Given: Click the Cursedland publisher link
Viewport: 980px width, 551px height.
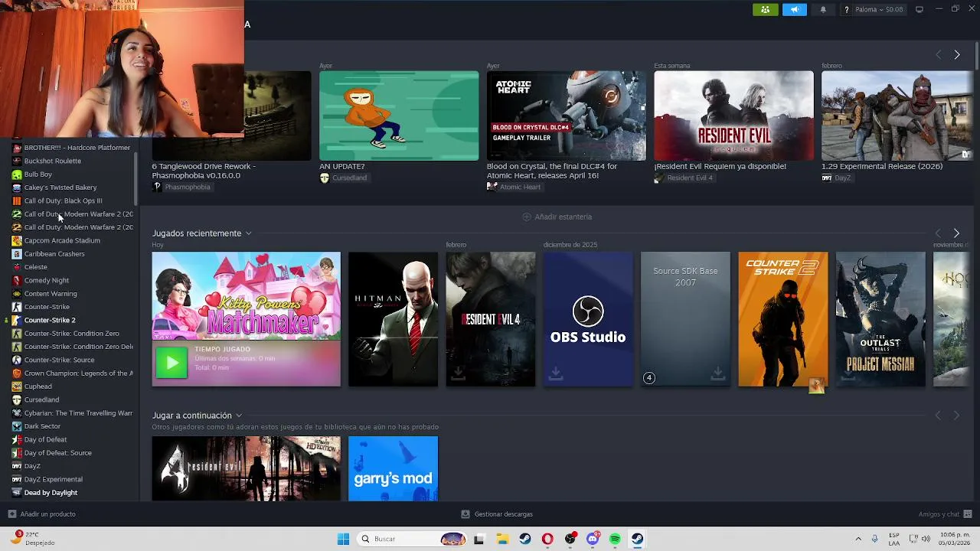Looking at the screenshot, I should coord(343,178).
